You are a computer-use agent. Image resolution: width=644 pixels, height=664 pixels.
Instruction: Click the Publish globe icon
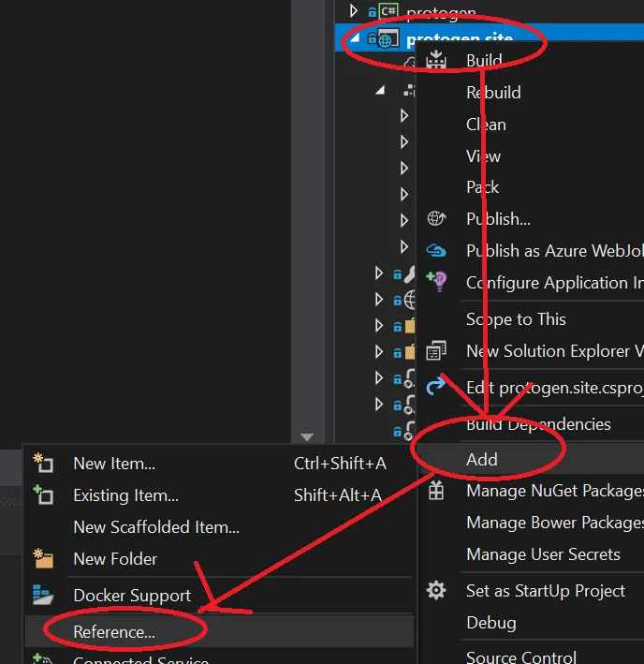436,218
